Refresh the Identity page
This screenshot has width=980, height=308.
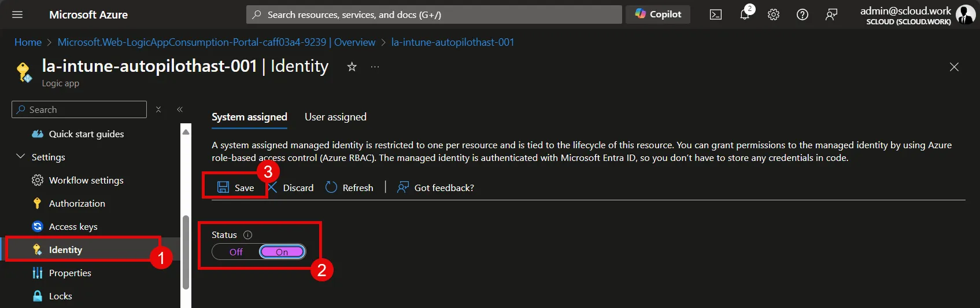click(349, 188)
